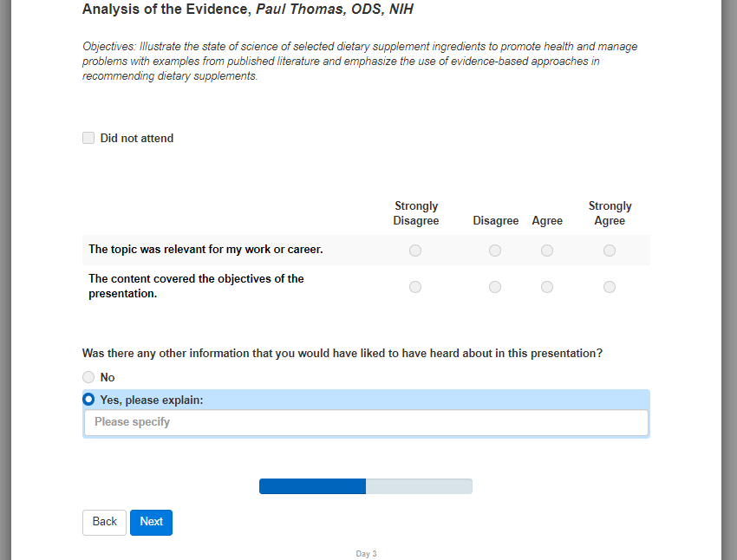This screenshot has width=737, height=560.
Task: Click the Strongly Agree column header
Action: click(x=610, y=213)
